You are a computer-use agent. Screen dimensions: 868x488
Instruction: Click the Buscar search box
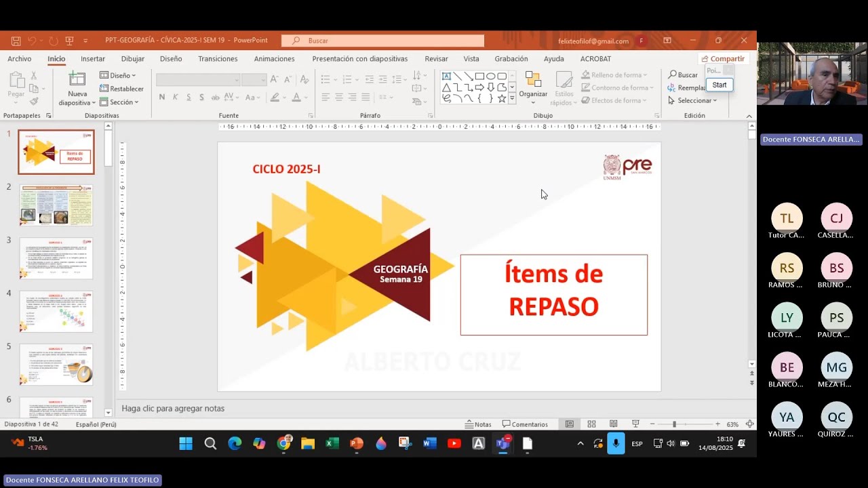tap(383, 41)
